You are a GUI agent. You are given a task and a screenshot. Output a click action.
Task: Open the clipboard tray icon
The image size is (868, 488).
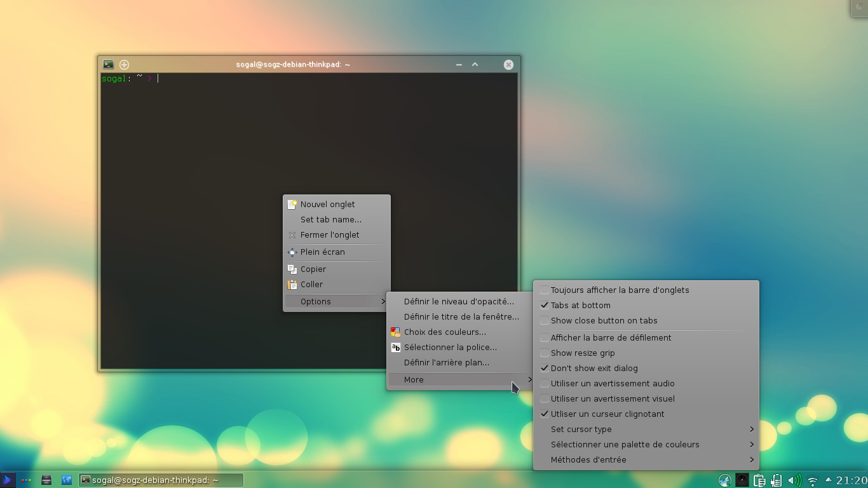click(759, 480)
